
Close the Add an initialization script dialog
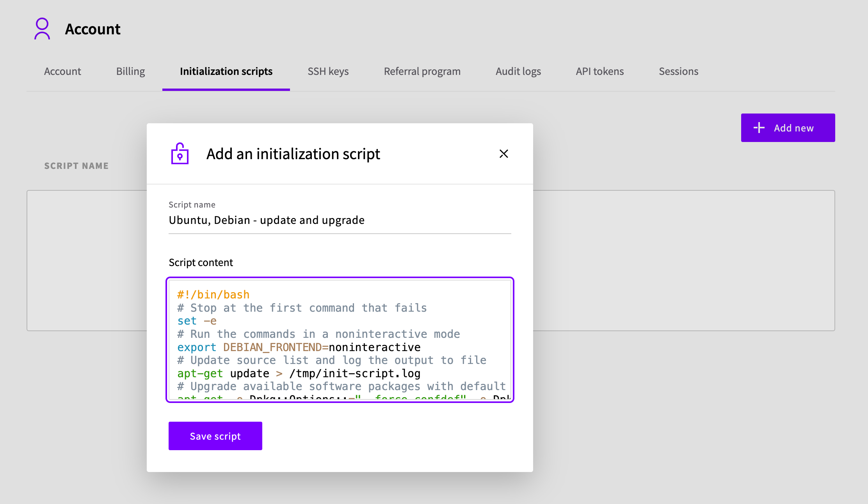pyautogui.click(x=503, y=154)
